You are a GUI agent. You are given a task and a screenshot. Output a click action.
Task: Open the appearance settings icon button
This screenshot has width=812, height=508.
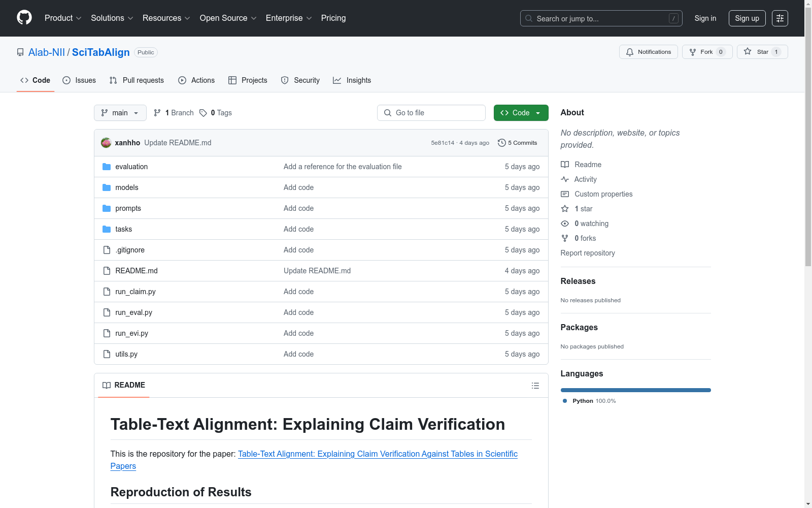click(780, 18)
